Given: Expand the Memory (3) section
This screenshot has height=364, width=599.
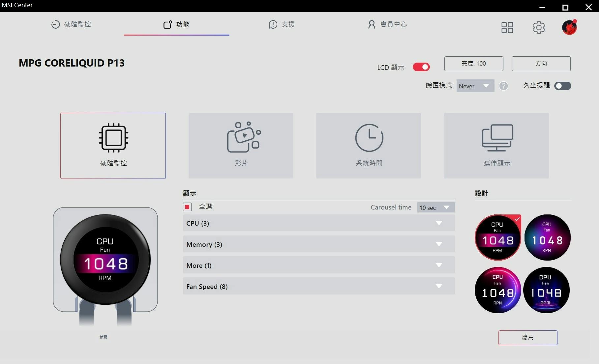Looking at the screenshot, I should 319,244.
